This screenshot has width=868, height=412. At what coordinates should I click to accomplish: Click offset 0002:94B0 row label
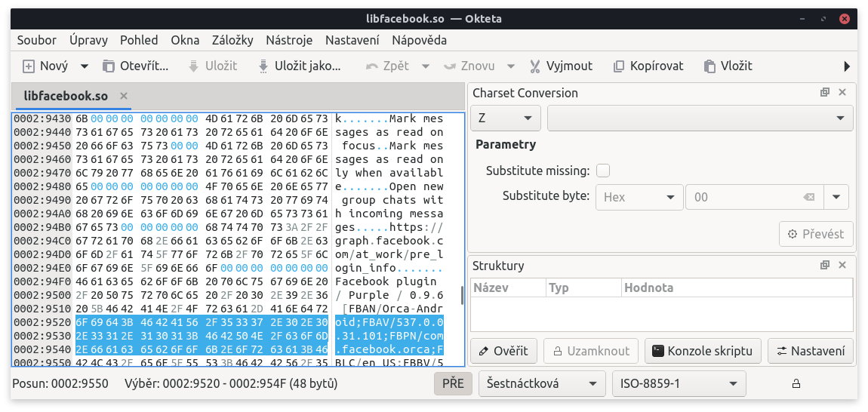pyautogui.click(x=42, y=227)
